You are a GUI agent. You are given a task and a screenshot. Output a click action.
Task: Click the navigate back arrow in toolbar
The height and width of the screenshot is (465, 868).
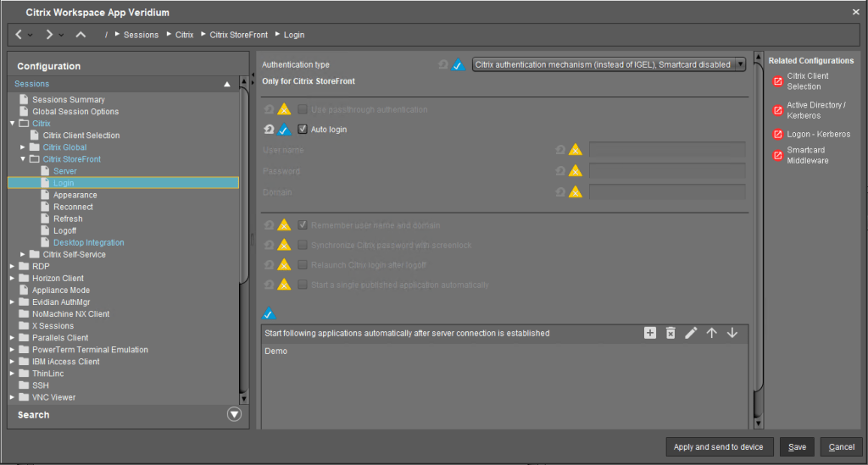19,35
